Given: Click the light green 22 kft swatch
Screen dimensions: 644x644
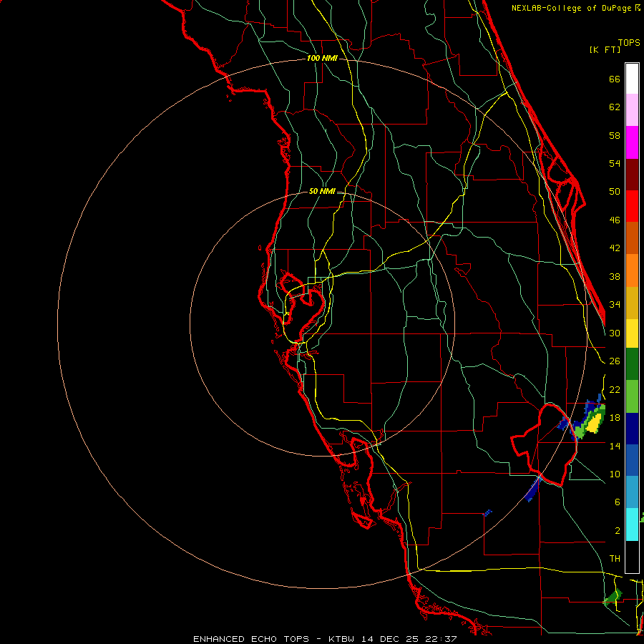Looking at the screenshot, I should 632,396.
